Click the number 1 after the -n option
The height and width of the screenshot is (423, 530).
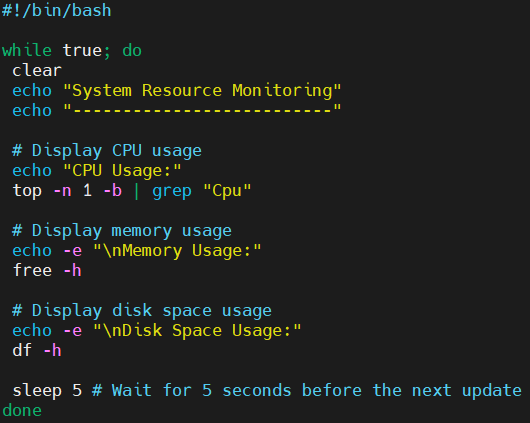click(87, 190)
